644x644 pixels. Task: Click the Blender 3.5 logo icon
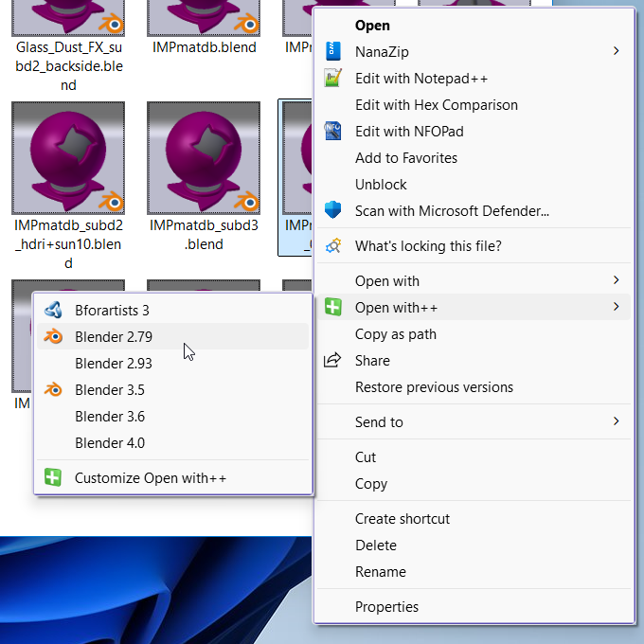click(x=54, y=389)
